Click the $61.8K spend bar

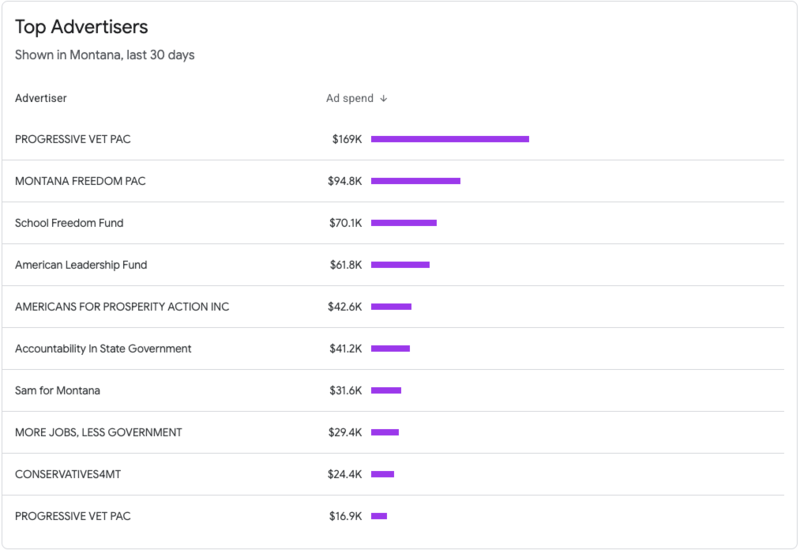401,265
